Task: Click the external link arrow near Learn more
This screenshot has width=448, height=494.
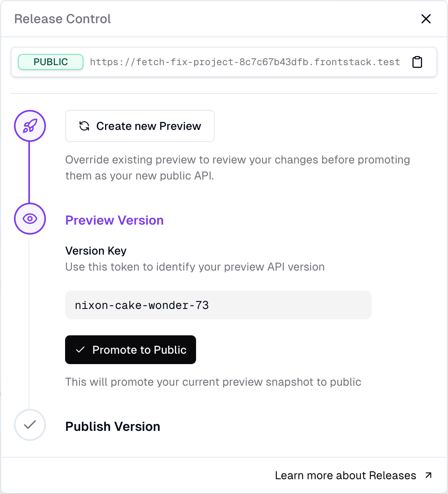Action: click(x=428, y=475)
